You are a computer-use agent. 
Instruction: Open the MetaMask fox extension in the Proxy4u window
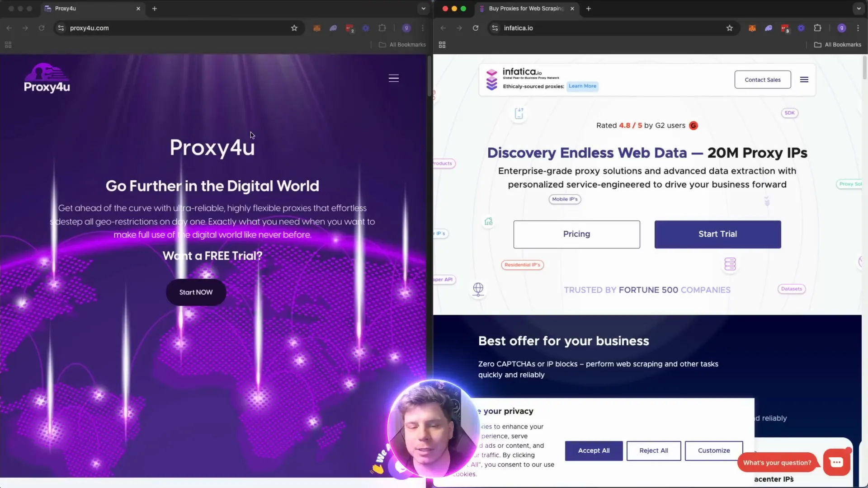(317, 28)
